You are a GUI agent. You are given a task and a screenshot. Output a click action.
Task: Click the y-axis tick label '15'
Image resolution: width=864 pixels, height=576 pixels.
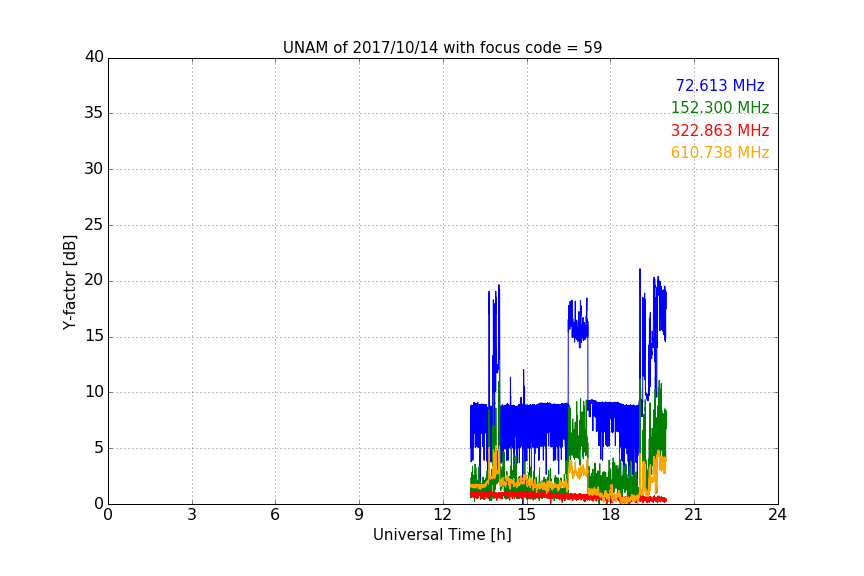point(94,336)
